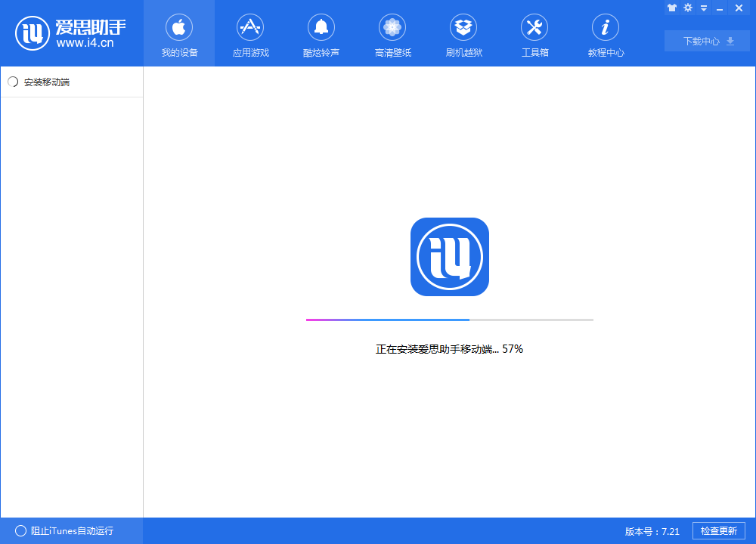
Task: Click the 爱思助手 i4 logo
Action: 70,33
